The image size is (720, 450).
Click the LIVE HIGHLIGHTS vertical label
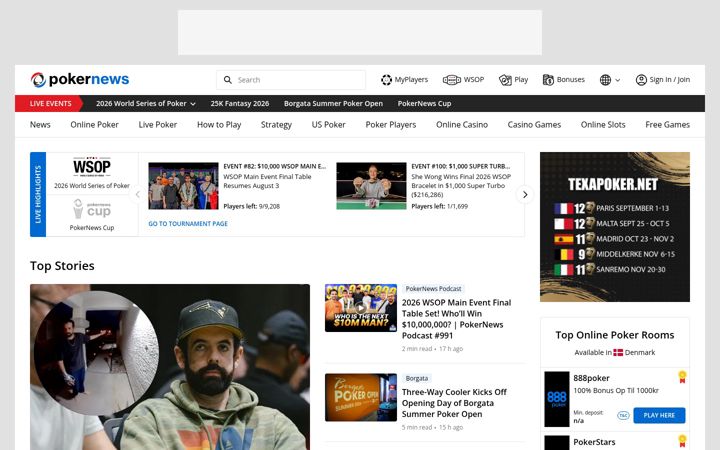38,194
